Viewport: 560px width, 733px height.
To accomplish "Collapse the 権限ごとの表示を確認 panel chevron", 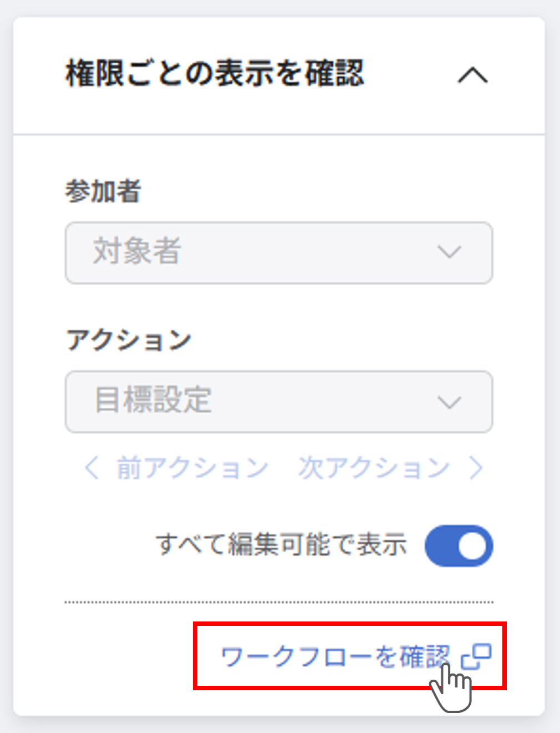I will tap(472, 75).
